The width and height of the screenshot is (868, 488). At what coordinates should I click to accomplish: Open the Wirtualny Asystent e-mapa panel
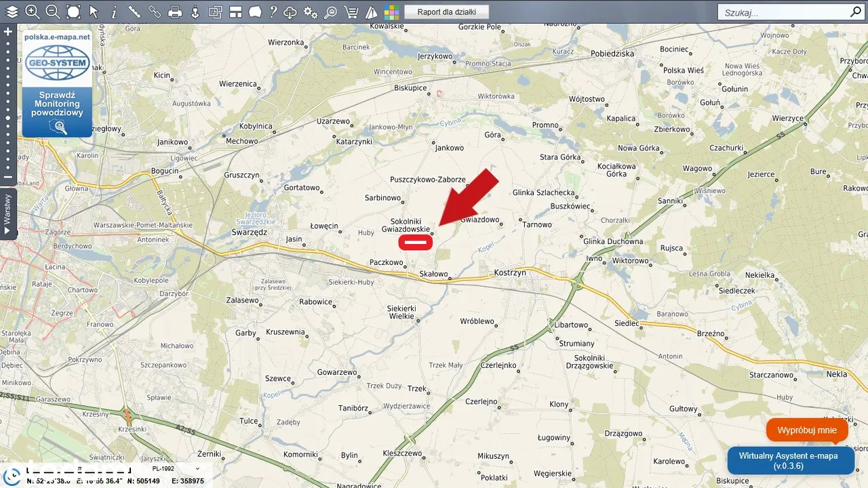tap(791, 461)
